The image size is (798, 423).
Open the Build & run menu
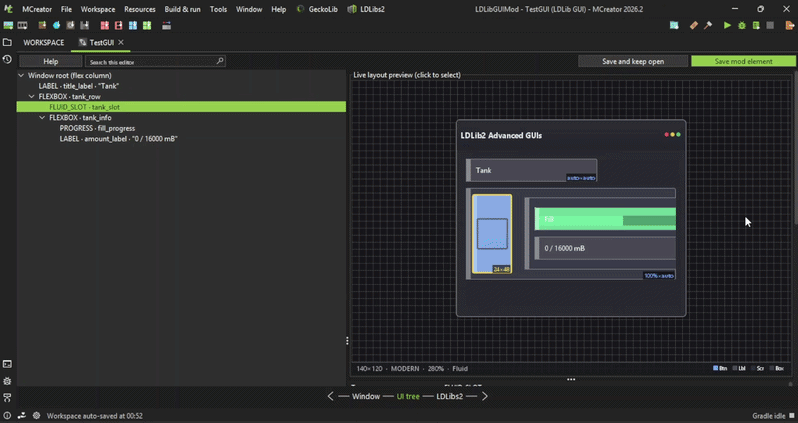tap(182, 9)
